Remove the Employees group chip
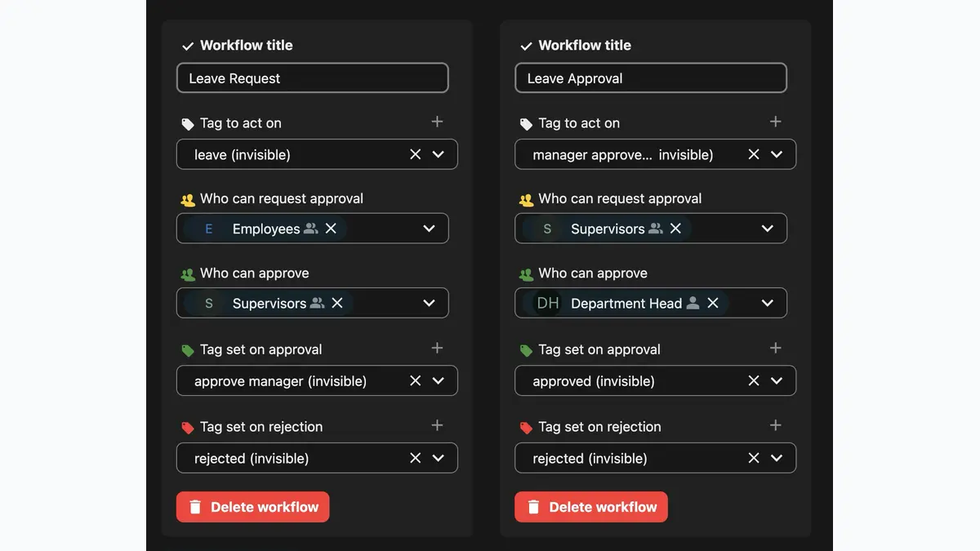Viewport: 980px width, 551px height. tap(331, 229)
